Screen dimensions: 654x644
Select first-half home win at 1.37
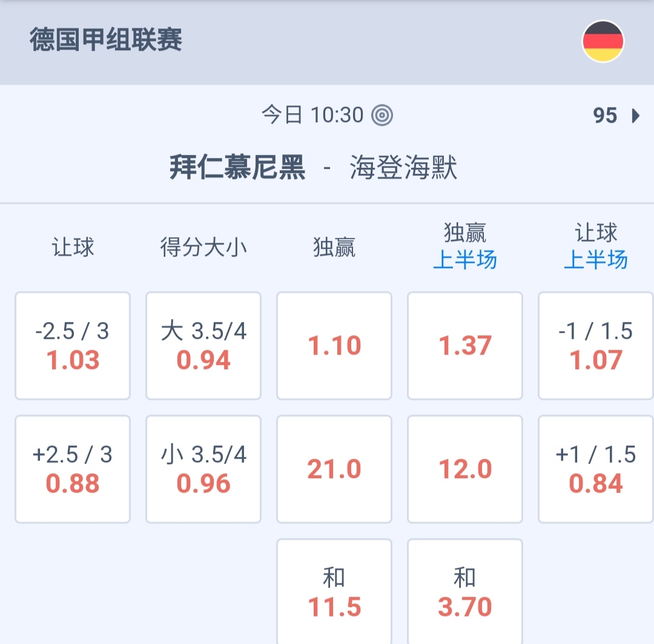coord(465,346)
